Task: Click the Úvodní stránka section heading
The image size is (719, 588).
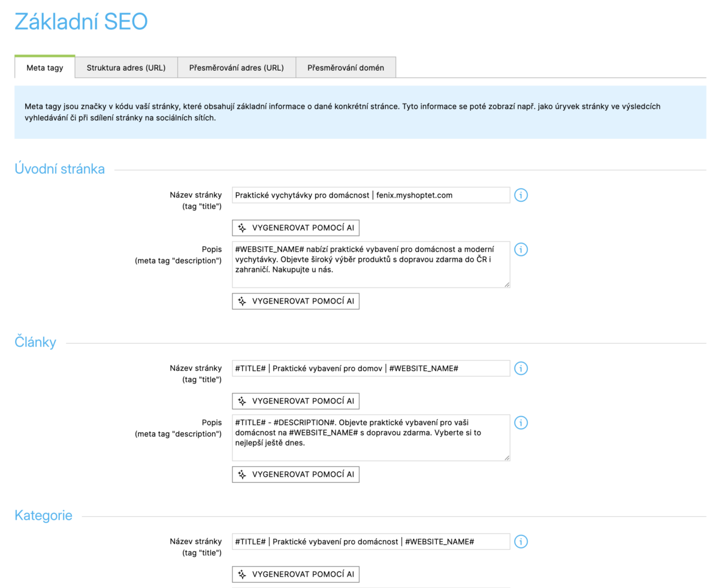Action: tap(59, 169)
